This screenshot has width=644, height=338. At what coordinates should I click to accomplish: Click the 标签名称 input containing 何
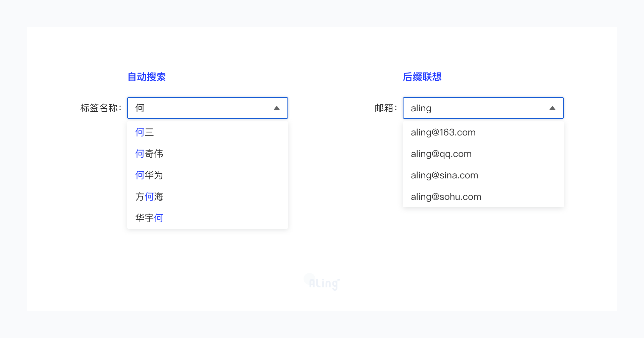coord(201,108)
